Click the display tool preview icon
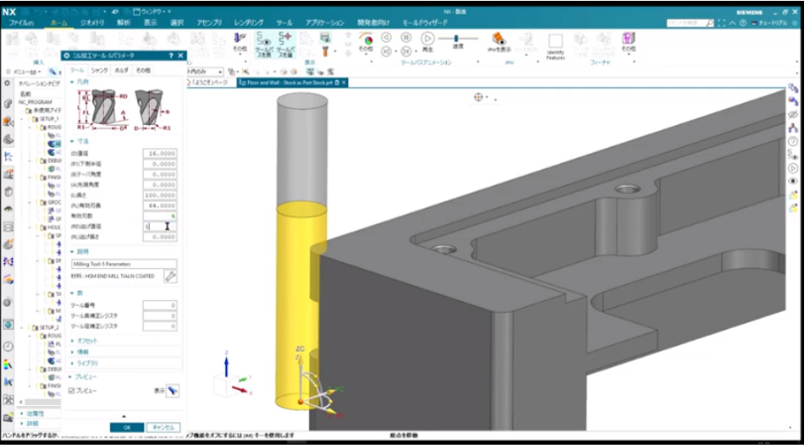 point(173,391)
